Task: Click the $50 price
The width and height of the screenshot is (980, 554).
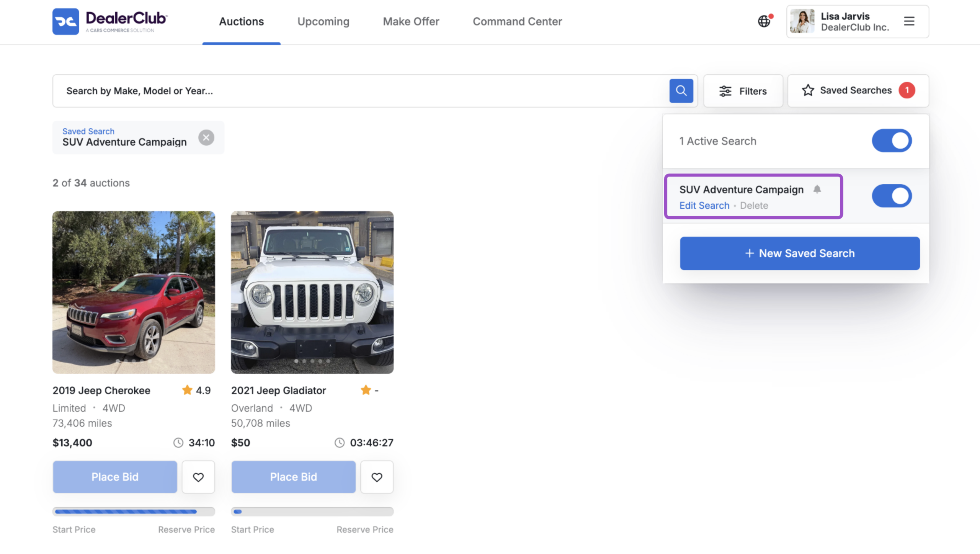Action: [240, 443]
